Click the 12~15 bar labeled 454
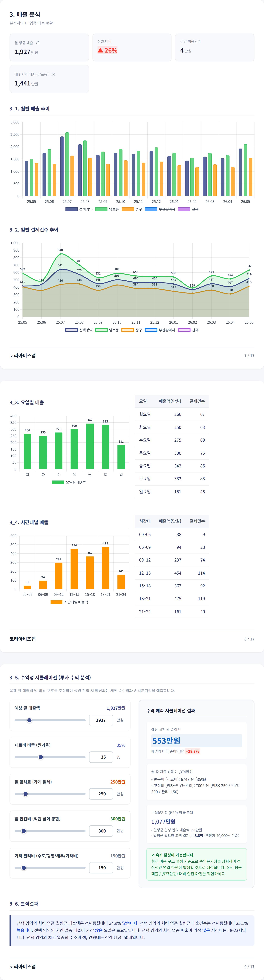Screen dimensions: 264x980 point(74,569)
